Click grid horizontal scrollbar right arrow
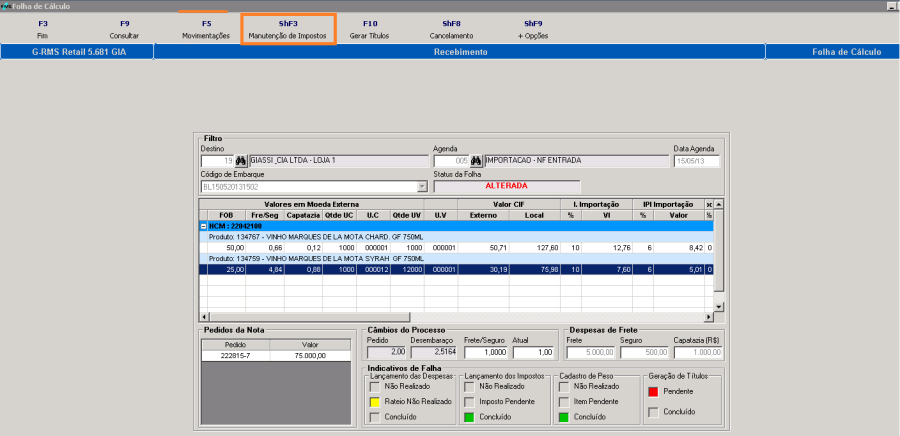 click(709, 317)
